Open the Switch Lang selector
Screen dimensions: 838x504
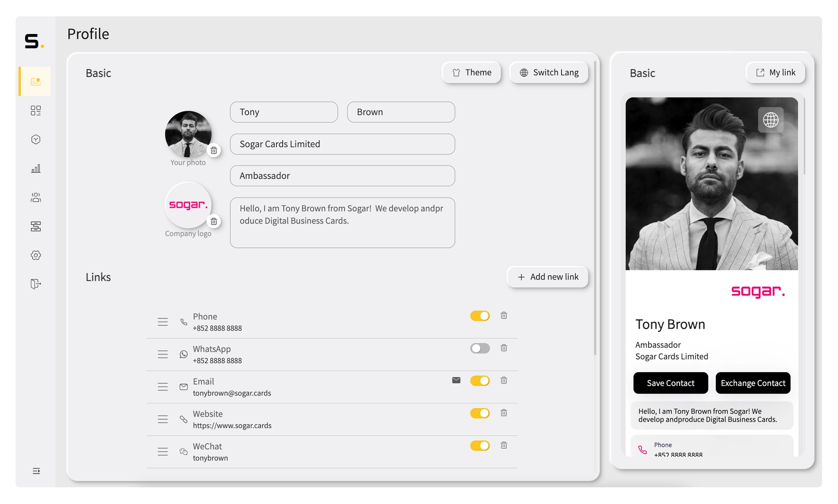(549, 72)
